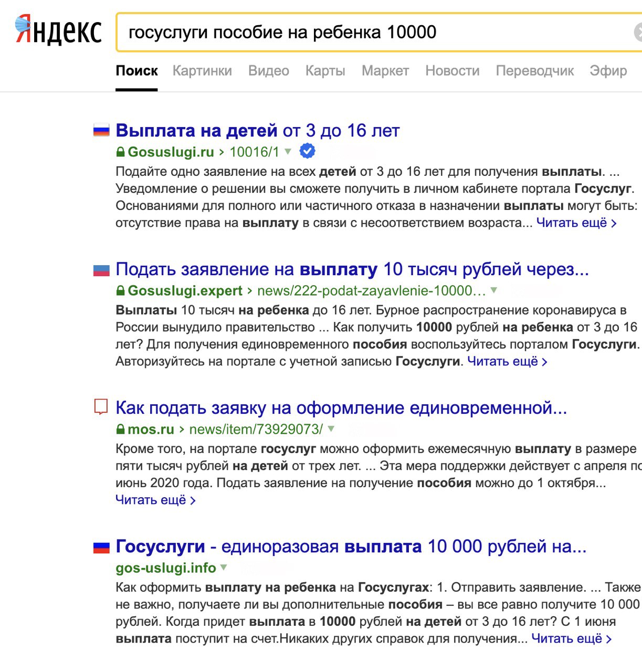This screenshot has width=642, height=672.
Task: Click lock icon next to Gosuslugi.ru
Action: (x=121, y=152)
